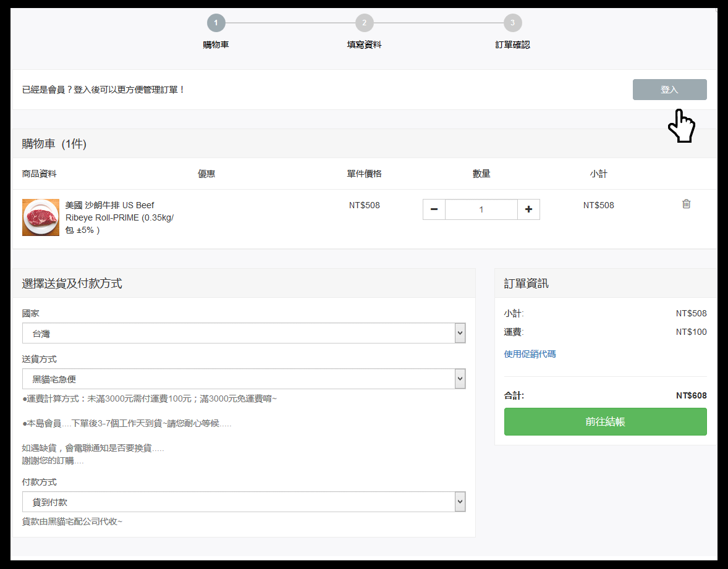Select step 1 購物車 circle
Viewport: 728px width, 569px height.
[x=216, y=23]
